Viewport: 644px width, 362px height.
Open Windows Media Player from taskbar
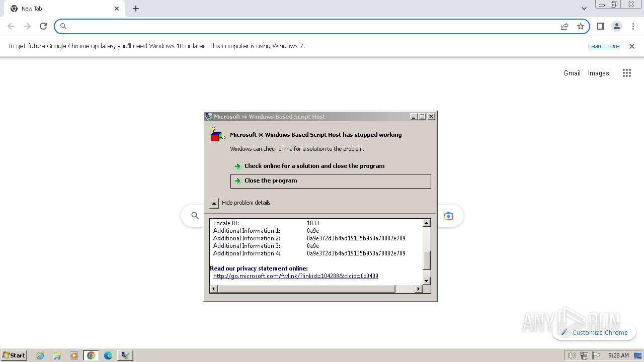point(74,355)
